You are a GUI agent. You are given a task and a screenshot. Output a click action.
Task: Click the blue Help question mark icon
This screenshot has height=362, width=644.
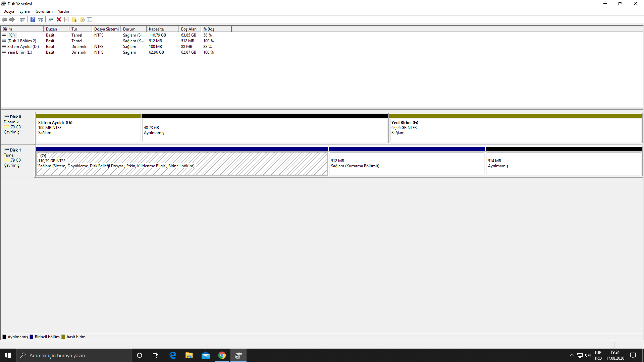click(33, 19)
